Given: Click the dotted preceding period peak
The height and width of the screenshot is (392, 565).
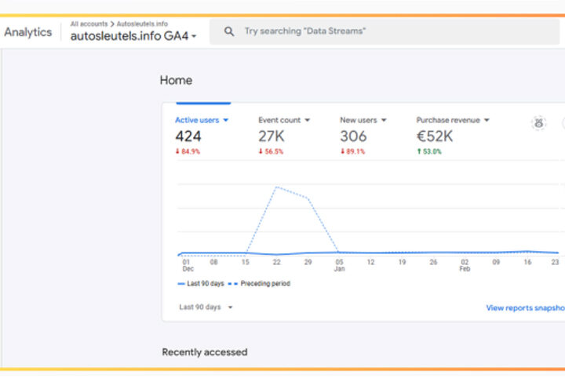Looking at the screenshot, I should click(276, 187).
